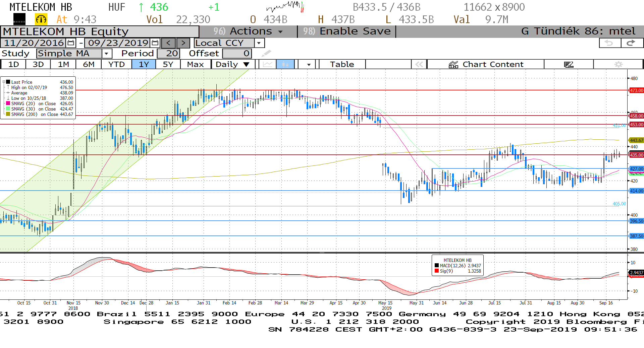Open the Daily periodicity dropdown
The image size is (644, 348).
coord(233,64)
